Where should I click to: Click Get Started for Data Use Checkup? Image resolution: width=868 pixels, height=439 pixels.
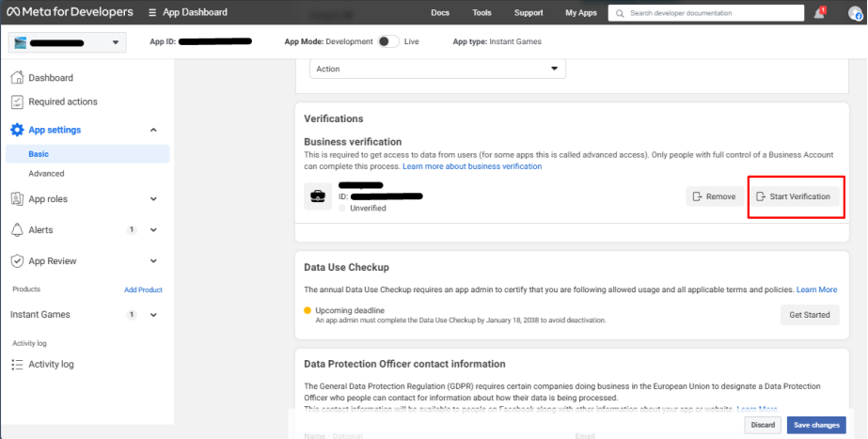click(810, 315)
